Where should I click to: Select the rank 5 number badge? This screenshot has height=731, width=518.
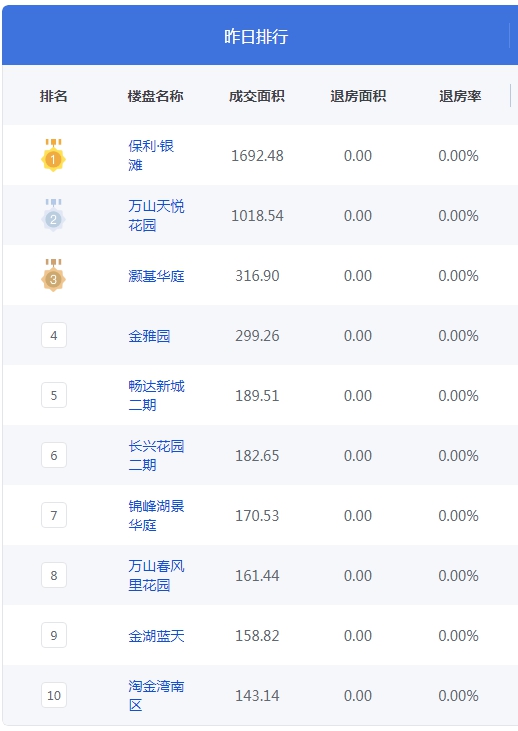(54, 395)
